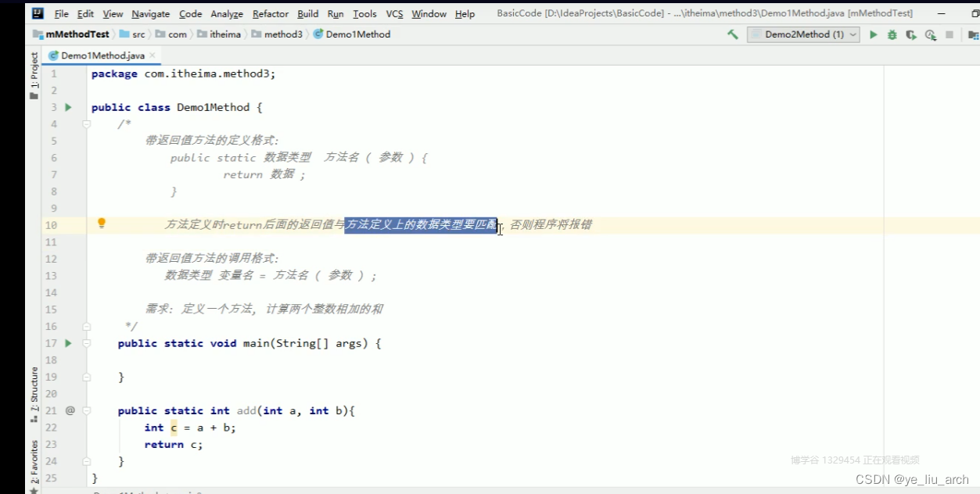Click itheima folder breadcrumb

coord(219,34)
